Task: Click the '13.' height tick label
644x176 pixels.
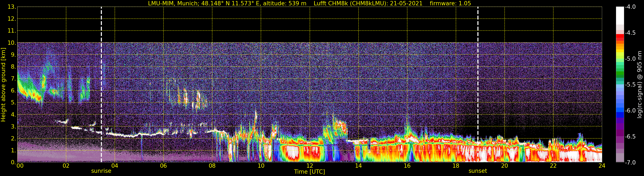Action: [12, 7]
